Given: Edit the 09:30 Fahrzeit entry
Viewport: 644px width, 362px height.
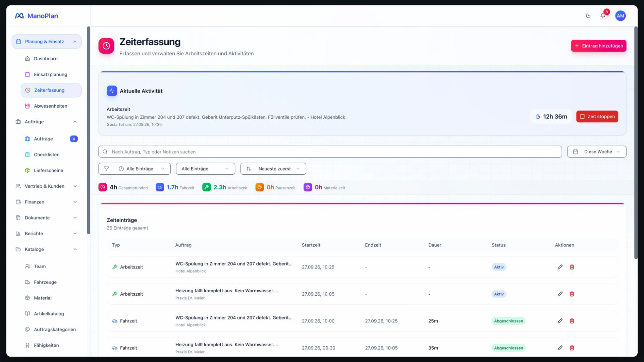Looking at the screenshot, I should pos(560,348).
